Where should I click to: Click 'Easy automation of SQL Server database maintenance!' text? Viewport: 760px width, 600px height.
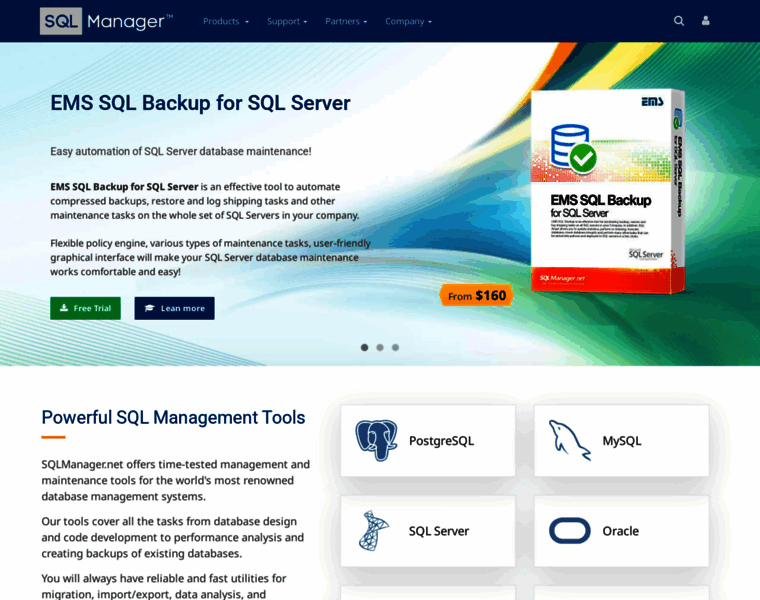click(181, 151)
